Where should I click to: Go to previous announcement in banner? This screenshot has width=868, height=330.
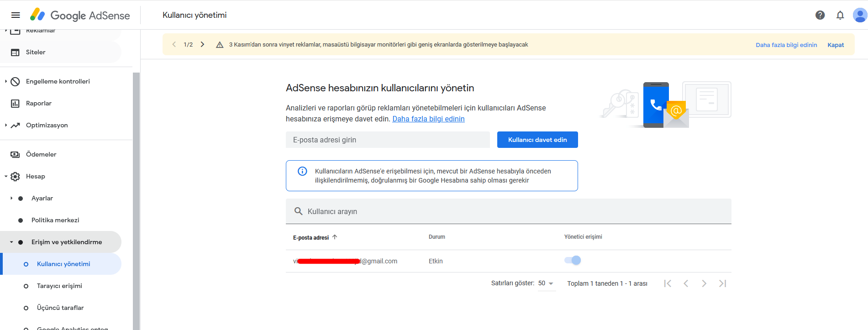coord(174,44)
